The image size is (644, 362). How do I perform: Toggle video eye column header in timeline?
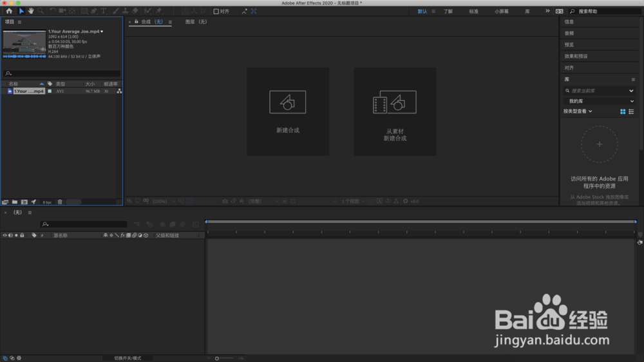point(5,236)
